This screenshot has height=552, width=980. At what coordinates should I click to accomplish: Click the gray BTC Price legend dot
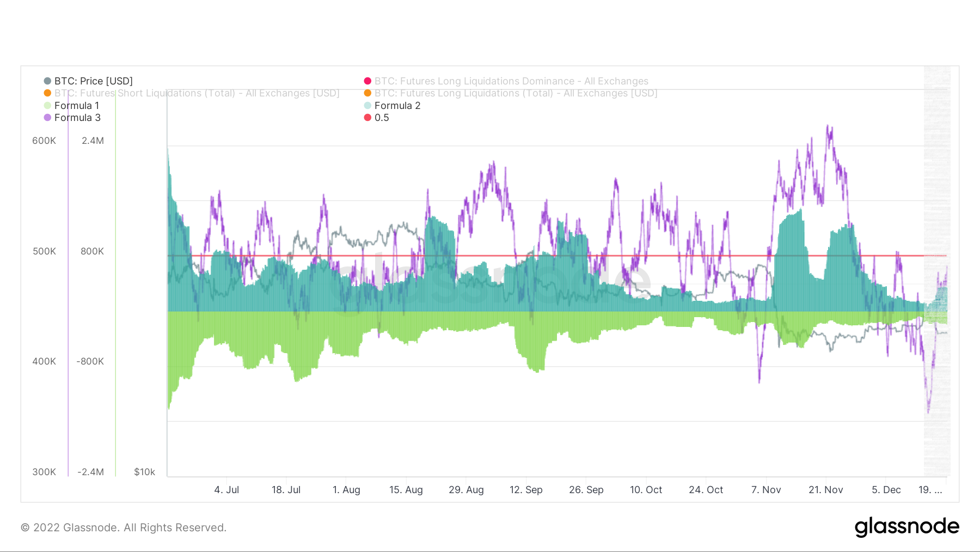(47, 81)
